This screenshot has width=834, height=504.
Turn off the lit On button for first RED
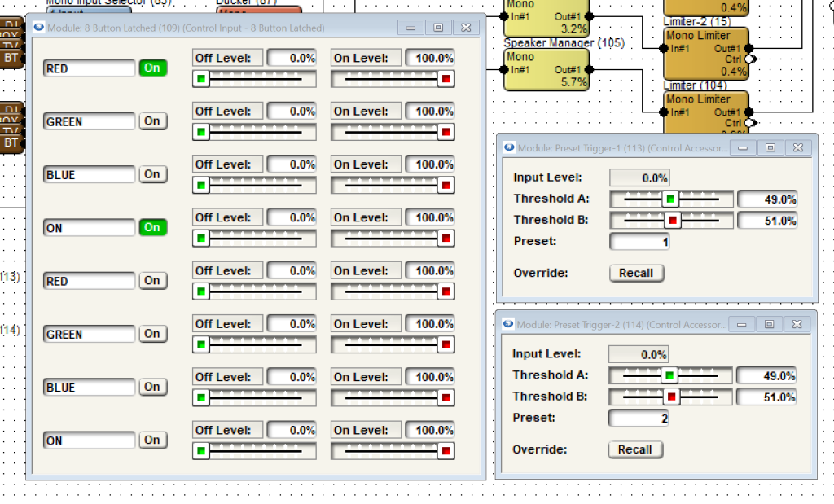[x=152, y=68]
